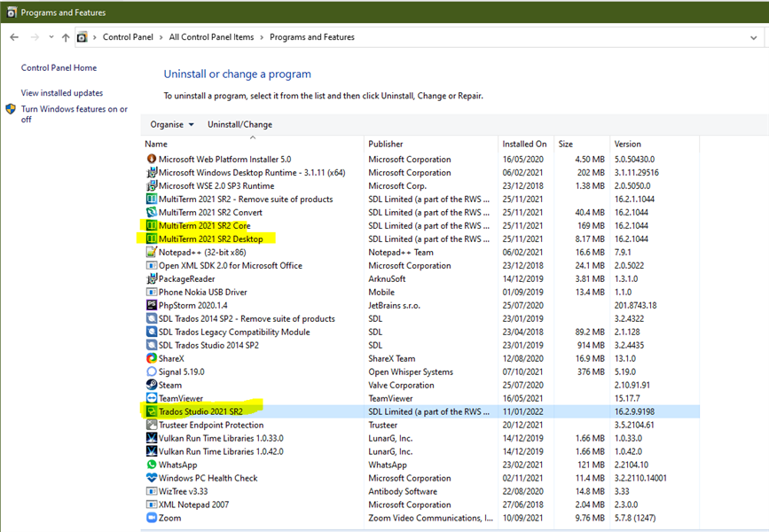This screenshot has width=769, height=532.
Task: Sort by the Installed On column header
Action: point(526,144)
